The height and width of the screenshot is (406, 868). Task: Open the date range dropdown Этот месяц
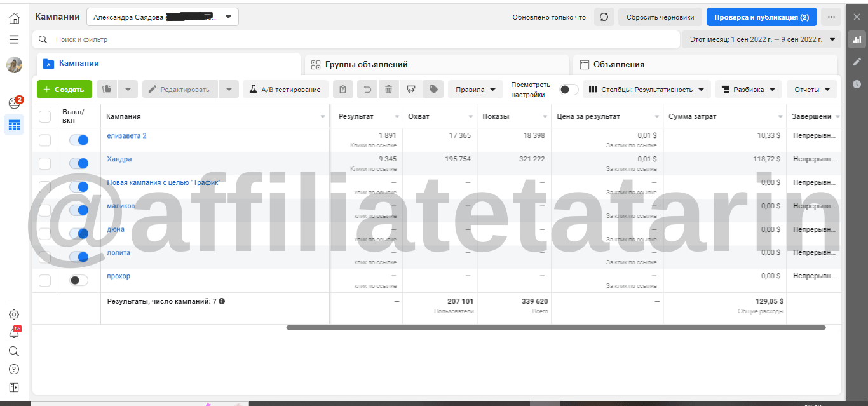[761, 39]
